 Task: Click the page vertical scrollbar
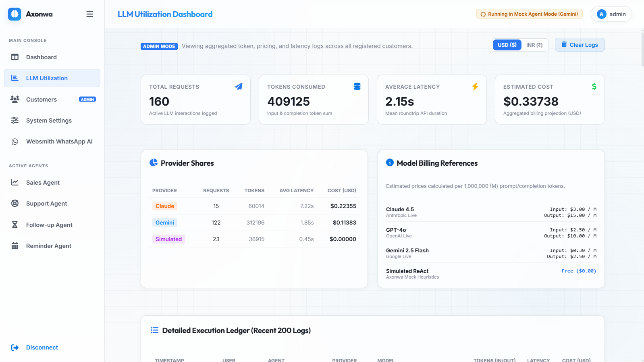[642, 50]
